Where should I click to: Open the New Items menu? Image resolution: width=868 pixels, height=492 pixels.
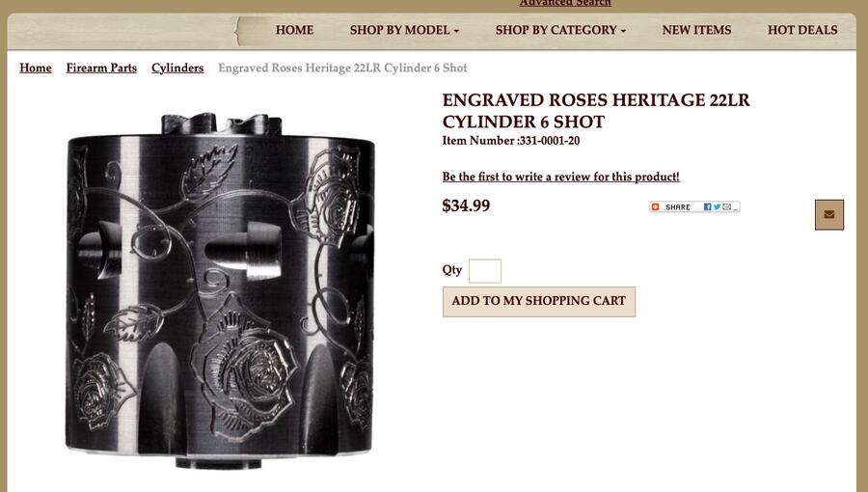(696, 30)
